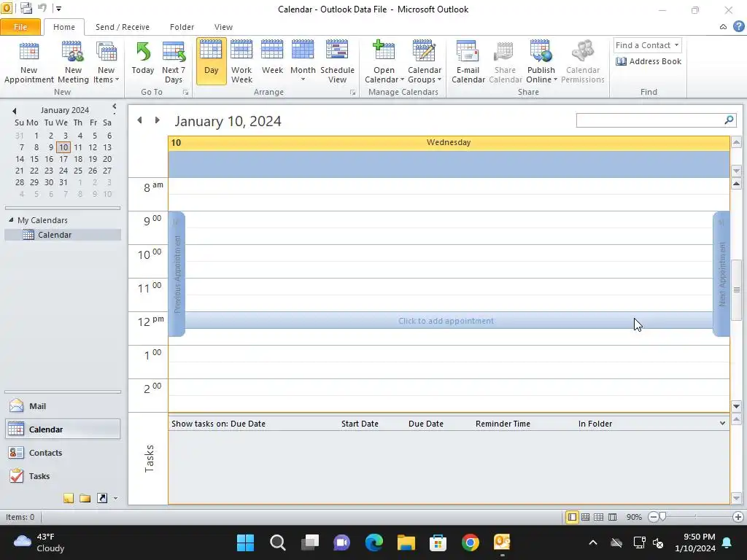The height and width of the screenshot is (560, 747).
Task: Expand the task pane options arrow
Action: (722, 424)
